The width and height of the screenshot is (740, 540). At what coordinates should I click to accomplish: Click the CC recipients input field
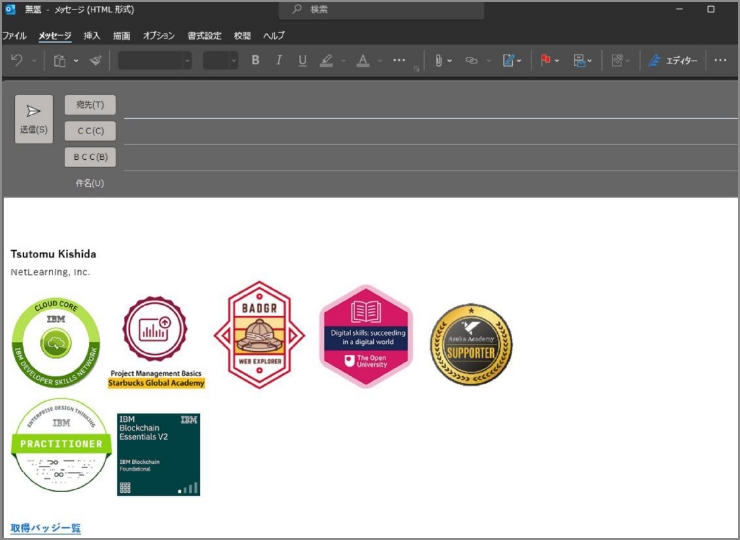[x=430, y=133]
